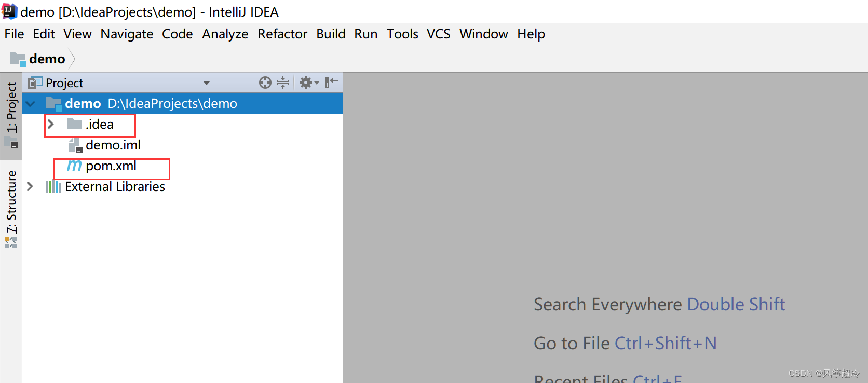
Task: Hide the Project panel with the hide icon
Action: pyautogui.click(x=331, y=83)
